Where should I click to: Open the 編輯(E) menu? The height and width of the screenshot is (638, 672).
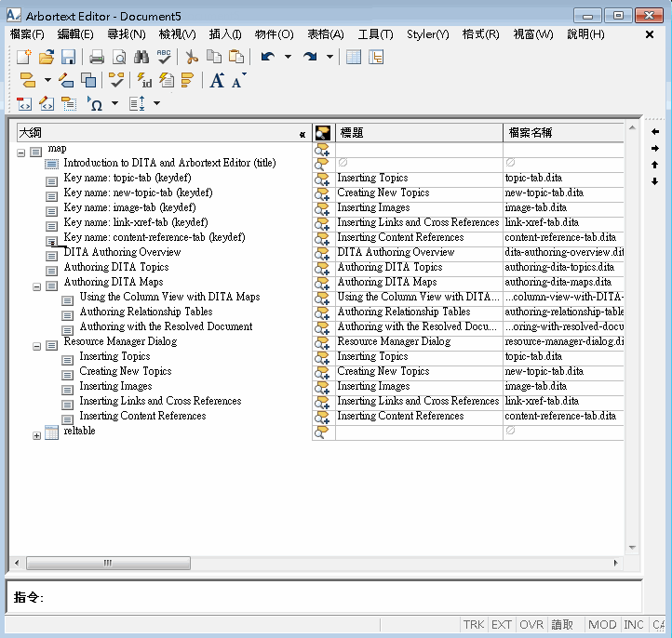coord(75,34)
